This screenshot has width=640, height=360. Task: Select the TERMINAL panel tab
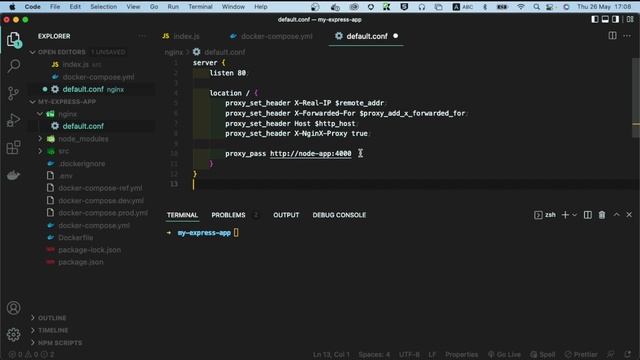182,215
